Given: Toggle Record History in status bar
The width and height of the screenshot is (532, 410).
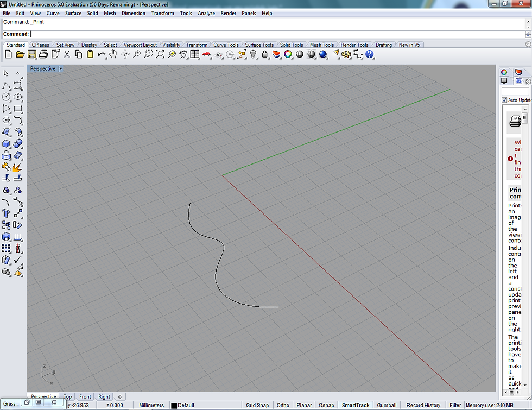Looking at the screenshot, I should 423,405.
